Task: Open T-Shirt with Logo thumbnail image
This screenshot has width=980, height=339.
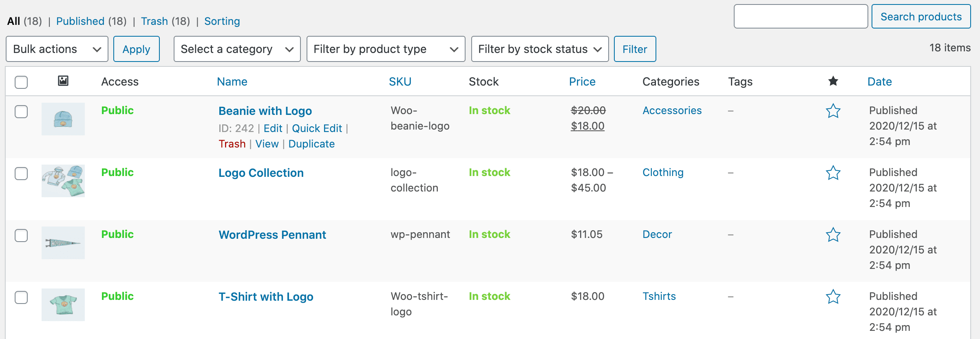Action: [63, 305]
